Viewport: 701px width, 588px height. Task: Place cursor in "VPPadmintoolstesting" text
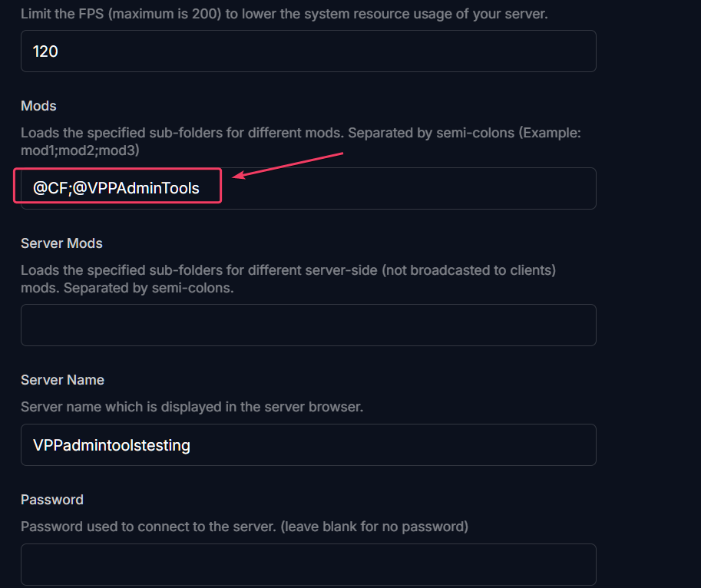[x=112, y=445]
